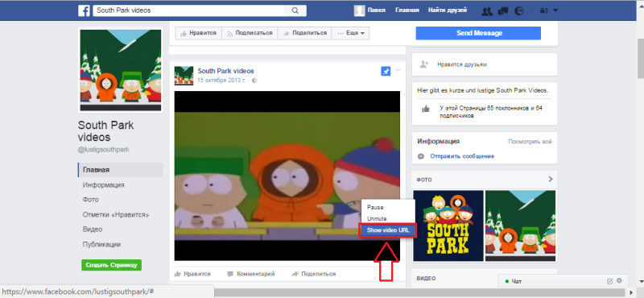Select Show video URL in context menu
Screen dimensions: 644x298
coord(388,230)
